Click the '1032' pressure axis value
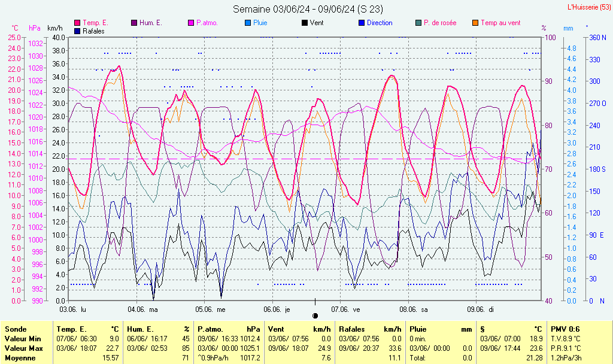Screen dimensions: 613x364 [x=35, y=43]
